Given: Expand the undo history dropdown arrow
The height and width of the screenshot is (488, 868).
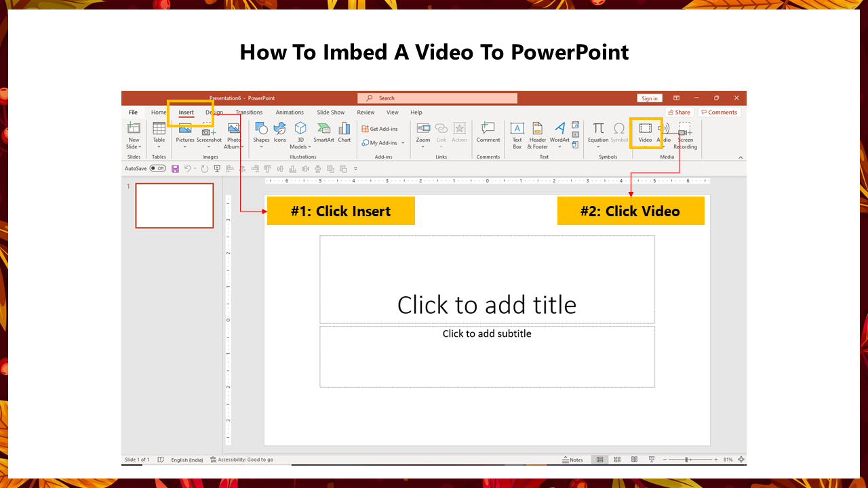Looking at the screenshot, I should [195, 168].
